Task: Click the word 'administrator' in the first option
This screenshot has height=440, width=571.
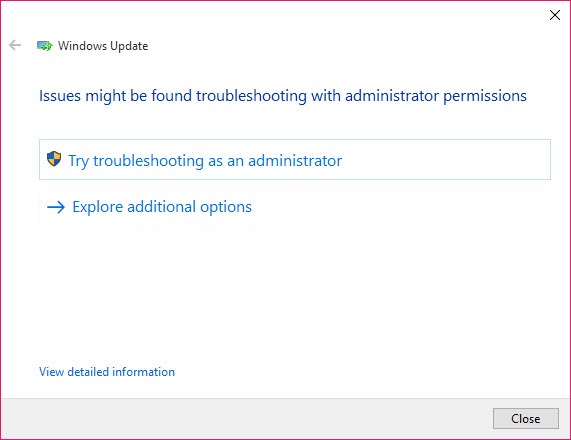Action: tap(295, 161)
